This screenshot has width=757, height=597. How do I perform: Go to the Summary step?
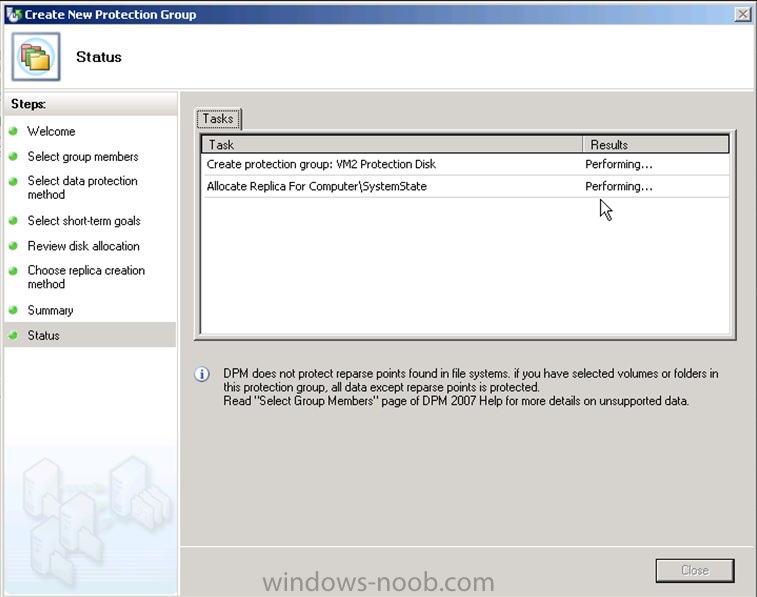coord(50,310)
